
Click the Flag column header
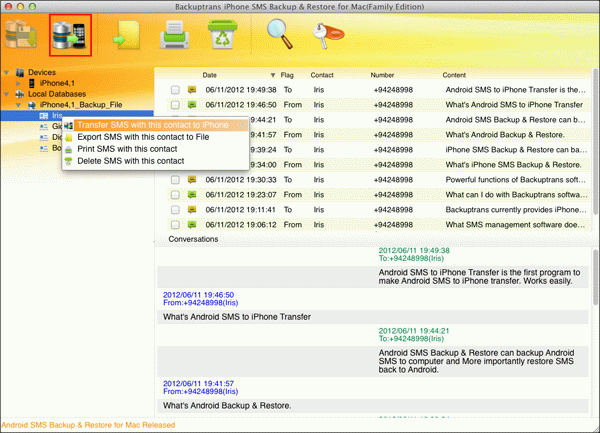(287, 75)
